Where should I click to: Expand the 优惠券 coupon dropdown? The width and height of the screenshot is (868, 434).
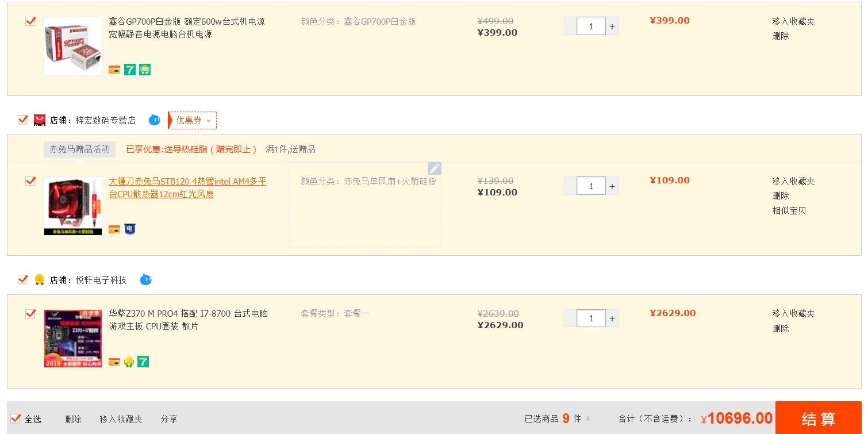(x=193, y=120)
